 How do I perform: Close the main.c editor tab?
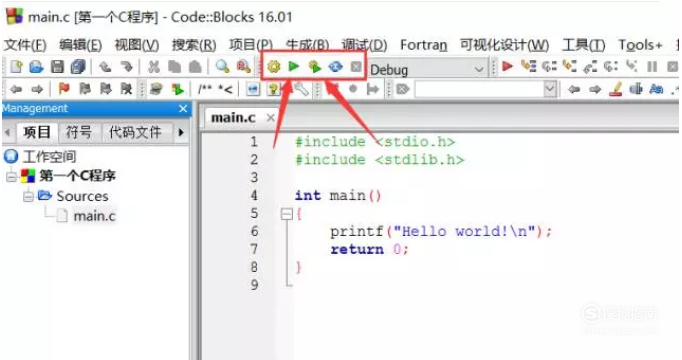click(271, 117)
